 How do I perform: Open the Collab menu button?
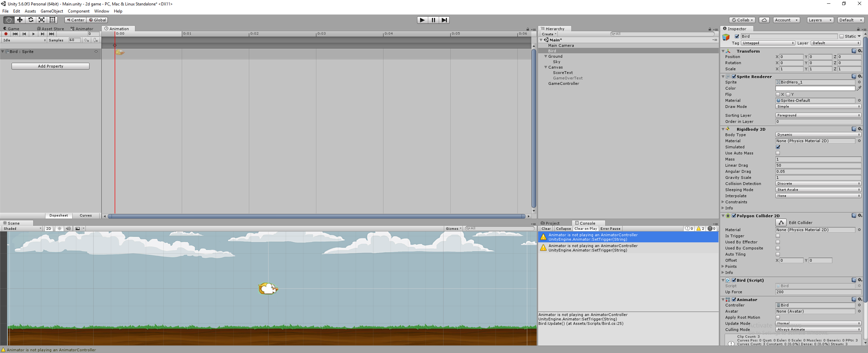click(x=742, y=20)
